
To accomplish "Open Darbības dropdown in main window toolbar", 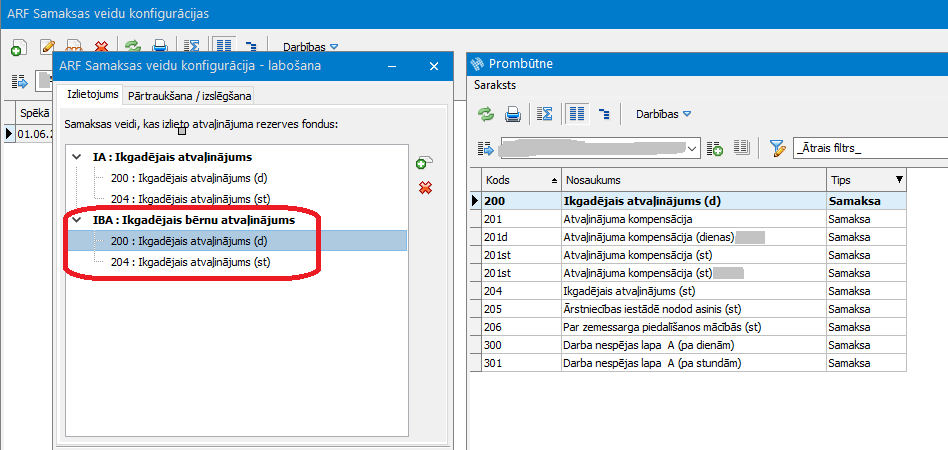I will click(310, 47).
